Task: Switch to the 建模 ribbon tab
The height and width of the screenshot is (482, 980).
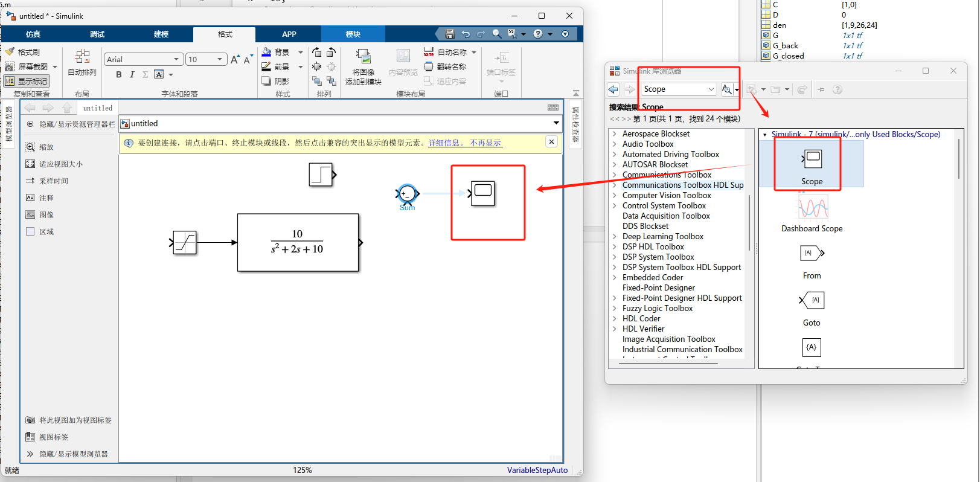Action: 161,34
